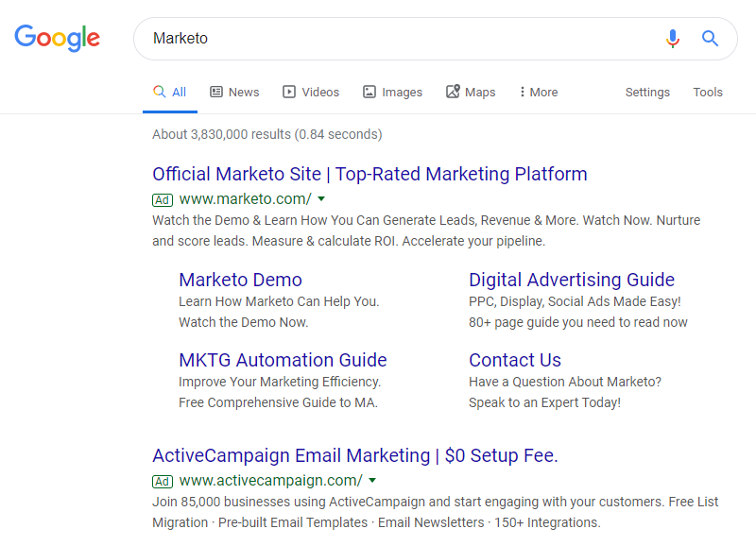The image size is (756, 546).
Task: Switch to the Maps tab
Action: point(471,92)
